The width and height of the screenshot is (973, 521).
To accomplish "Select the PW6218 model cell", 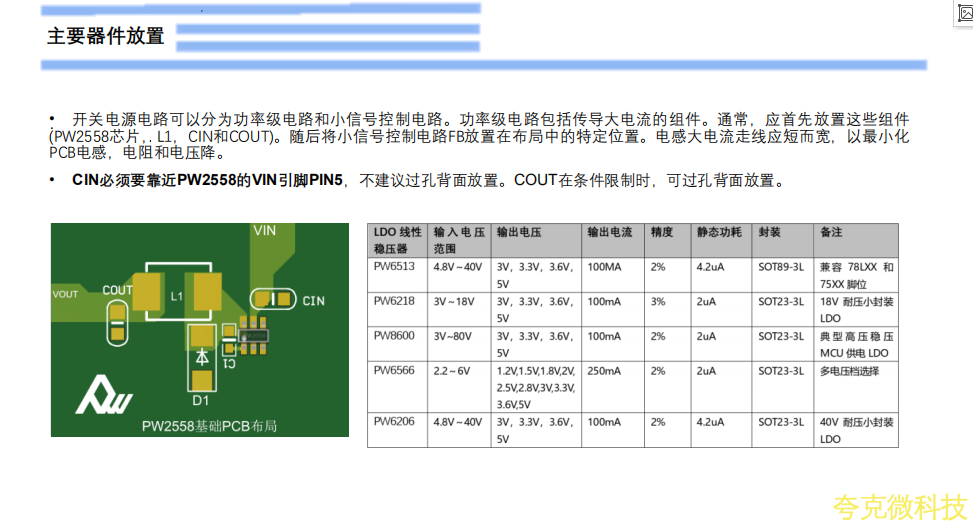I will [x=394, y=301].
